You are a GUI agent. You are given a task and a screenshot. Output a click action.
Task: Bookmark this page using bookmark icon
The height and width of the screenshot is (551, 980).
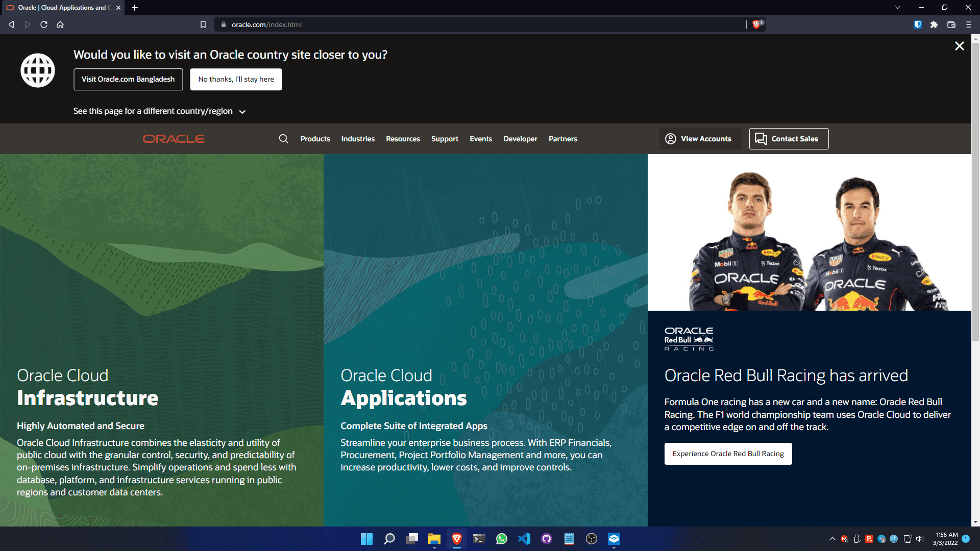203,24
